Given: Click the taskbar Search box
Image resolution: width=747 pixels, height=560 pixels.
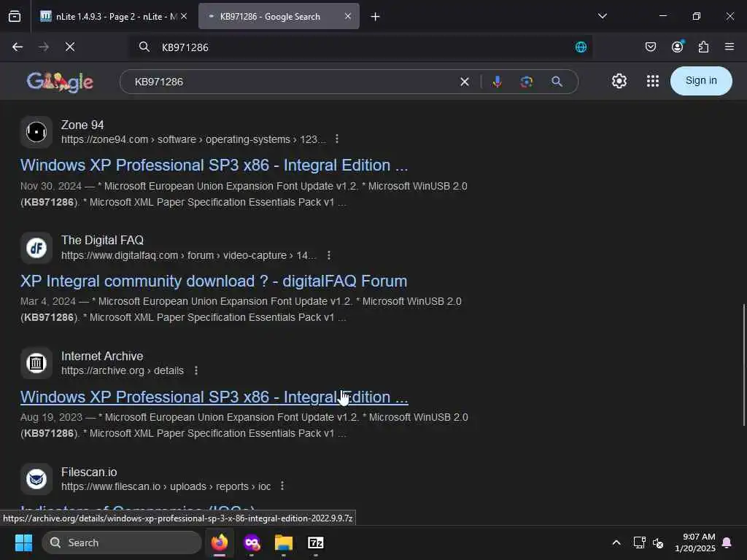Looking at the screenshot, I should tap(122, 542).
